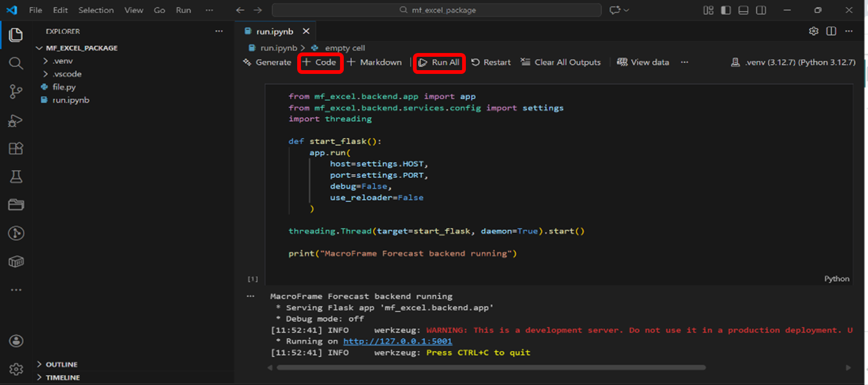Click run.ipynb in the breadcrumb
This screenshot has height=385, width=868.
(278, 48)
